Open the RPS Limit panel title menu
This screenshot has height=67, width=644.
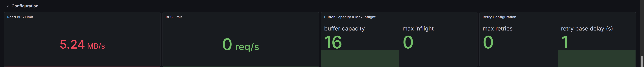pyautogui.click(x=174, y=17)
